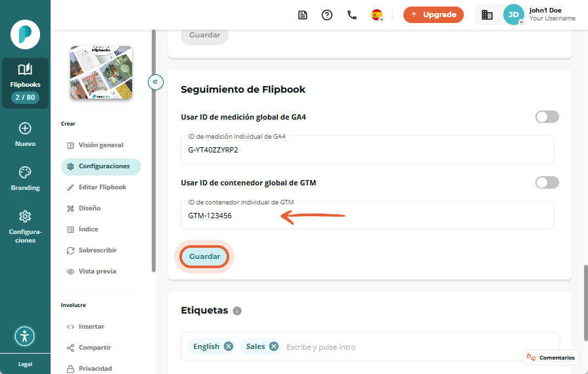Image resolution: width=588 pixels, height=374 pixels.
Task: Click the John1 Doe username text
Action: (x=545, y=10)
